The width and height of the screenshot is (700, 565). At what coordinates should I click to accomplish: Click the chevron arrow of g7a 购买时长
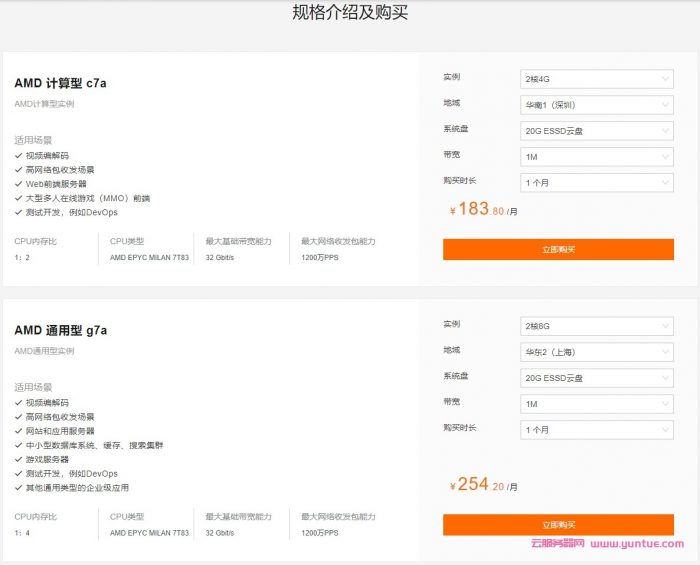pyautogui.click(x=665, y=430)
